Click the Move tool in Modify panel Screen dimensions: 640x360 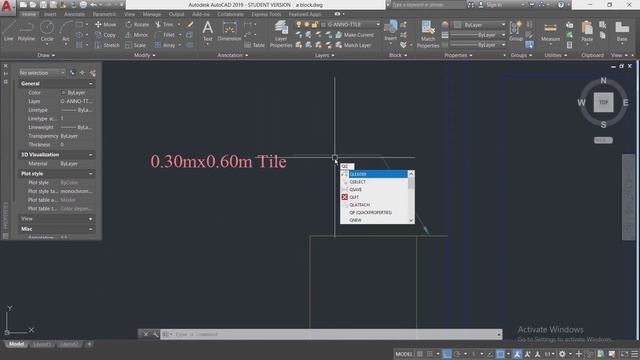pos(105,24)
